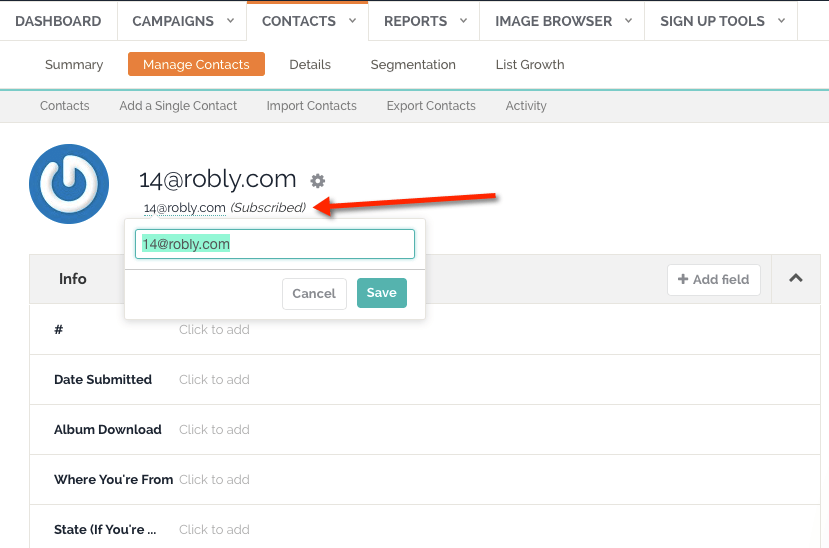Screen dimensions: 829x548
Task: Open the Sign Up Tools menu
Action: click(712, 21)
